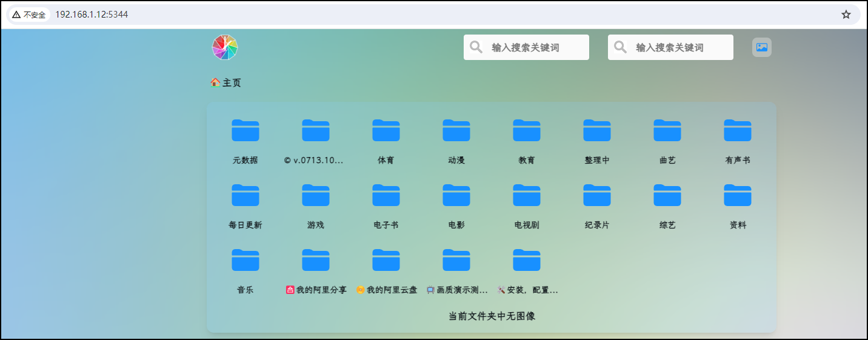Click the 不安全 security warning badge

[28, 15]
